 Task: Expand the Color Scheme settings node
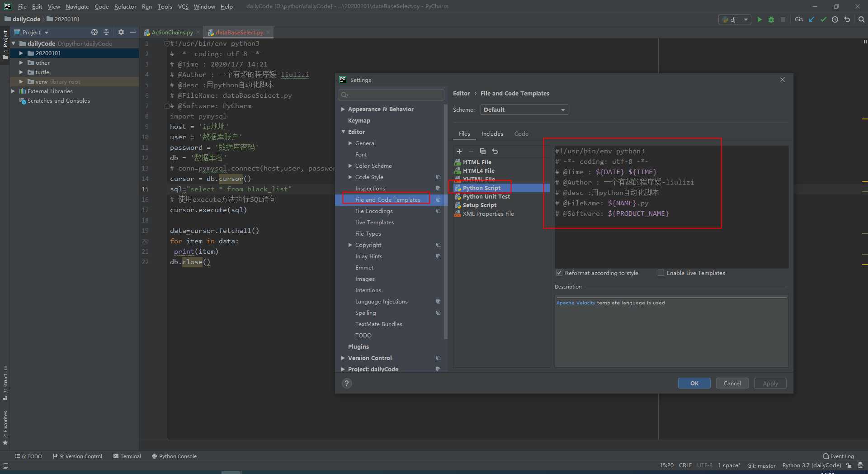[350, 166]
